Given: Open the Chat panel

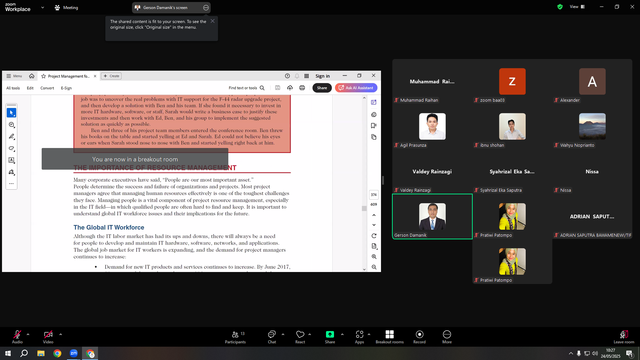Looking at the screenshot, I should 272,336.
